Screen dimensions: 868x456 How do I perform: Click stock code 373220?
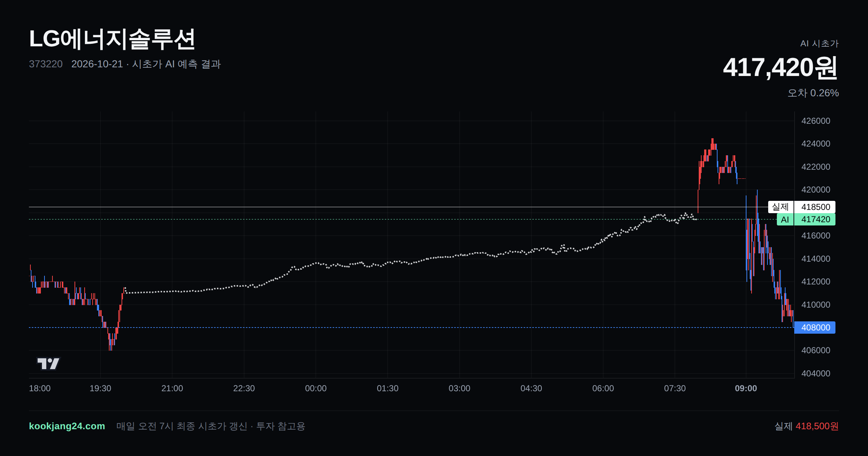coord(46,64)
